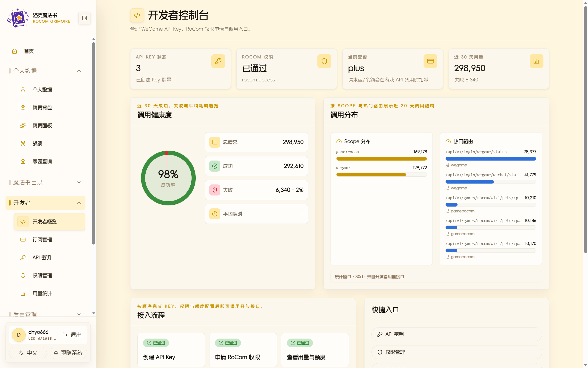
Task: Click the 98% success rate donut chart
Action: point(168,178)
